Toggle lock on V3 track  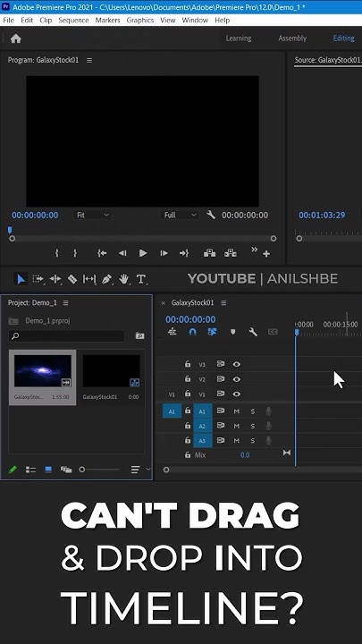pyautogui.click(x=188, y=364)
